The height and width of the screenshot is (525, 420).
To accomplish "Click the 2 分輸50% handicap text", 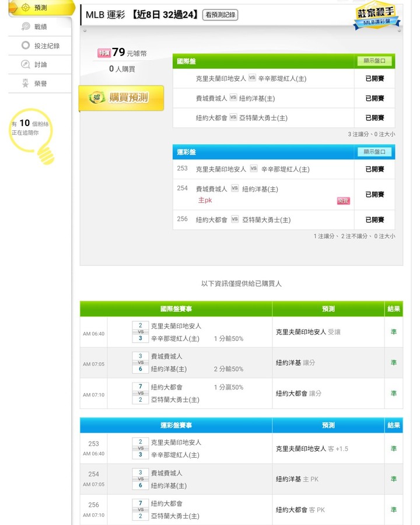I will 229,369.
